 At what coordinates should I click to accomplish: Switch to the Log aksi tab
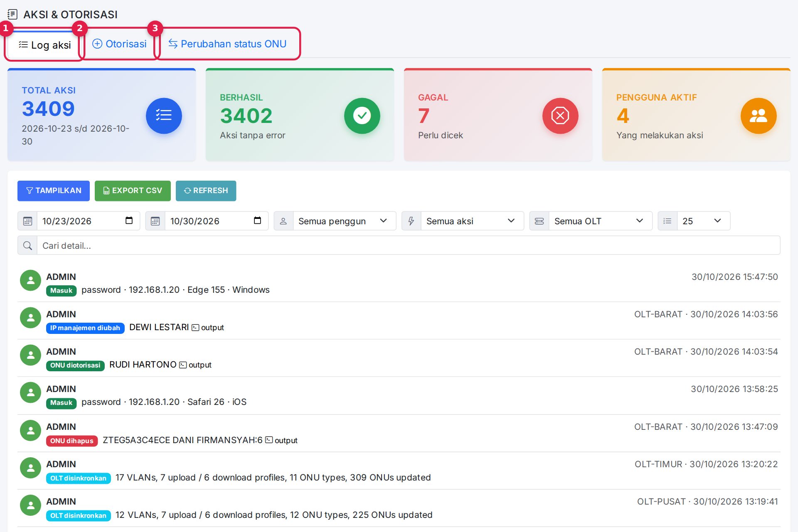(45, 45)
